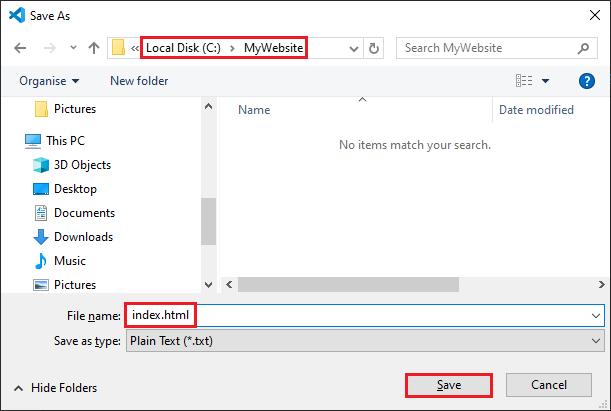Open the File name history dropdown
This screenshot has height=411, width=611.
click(x=596, y=316)
